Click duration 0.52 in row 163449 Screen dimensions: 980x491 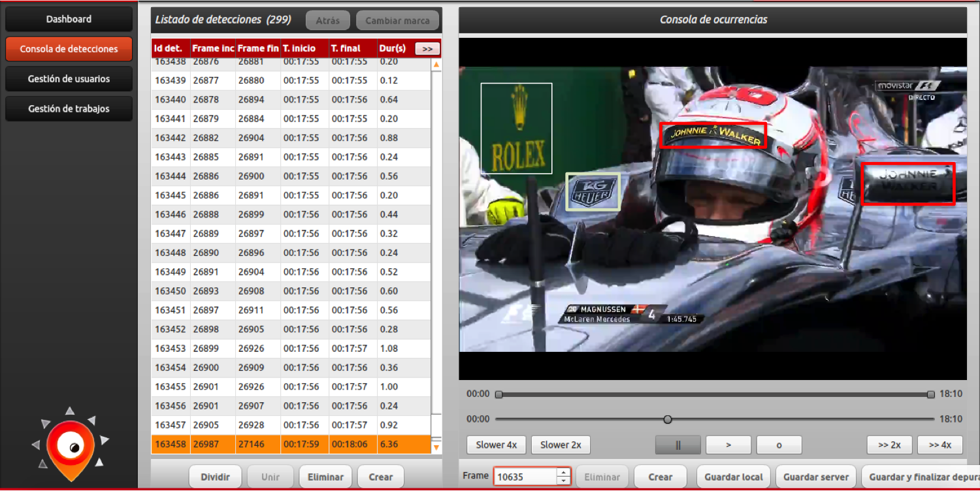tap(389, 272)
